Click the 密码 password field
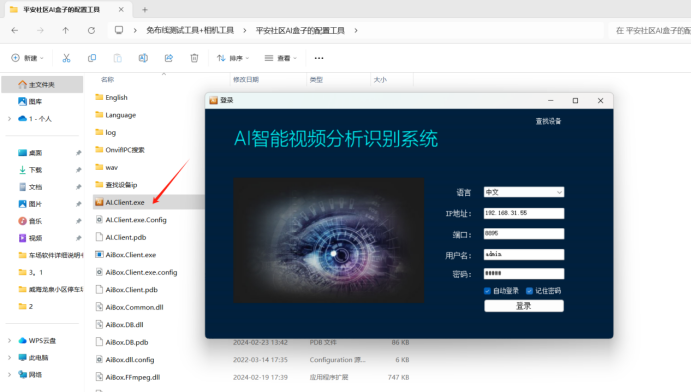This screenshot has height=392, width=691. 524,274
